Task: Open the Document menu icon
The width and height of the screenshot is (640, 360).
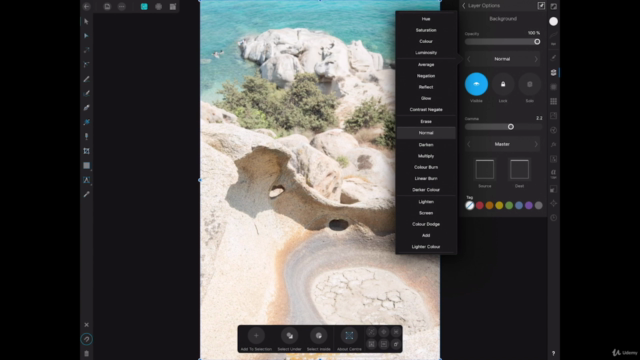Action: click(107, 7)
